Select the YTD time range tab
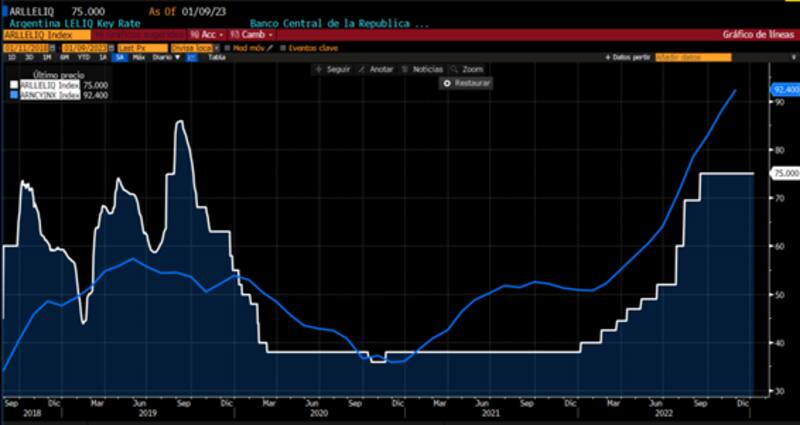This screenshot has width=800, height=425. click(x=85, y=57)
